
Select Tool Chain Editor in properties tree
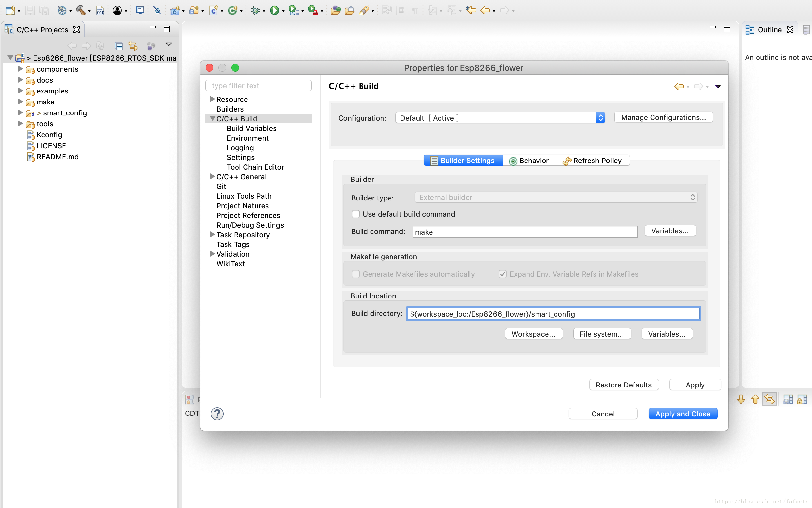pos(255,167)
